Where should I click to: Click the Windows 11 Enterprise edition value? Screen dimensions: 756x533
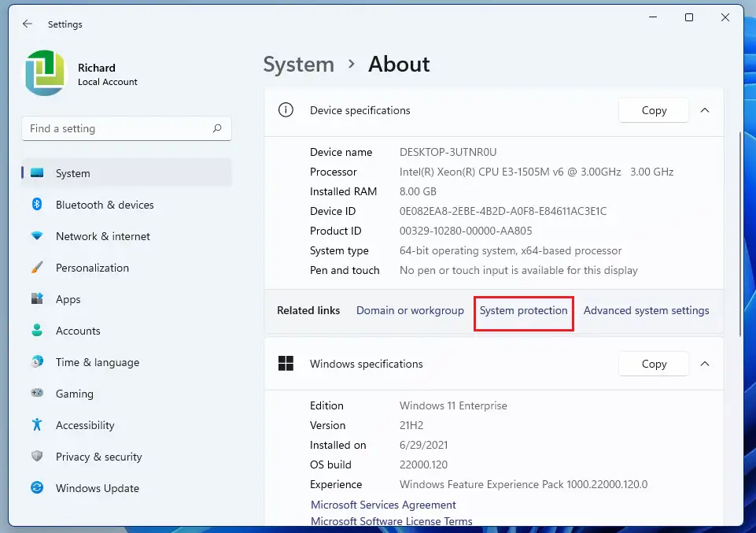(x=453, y=405)
